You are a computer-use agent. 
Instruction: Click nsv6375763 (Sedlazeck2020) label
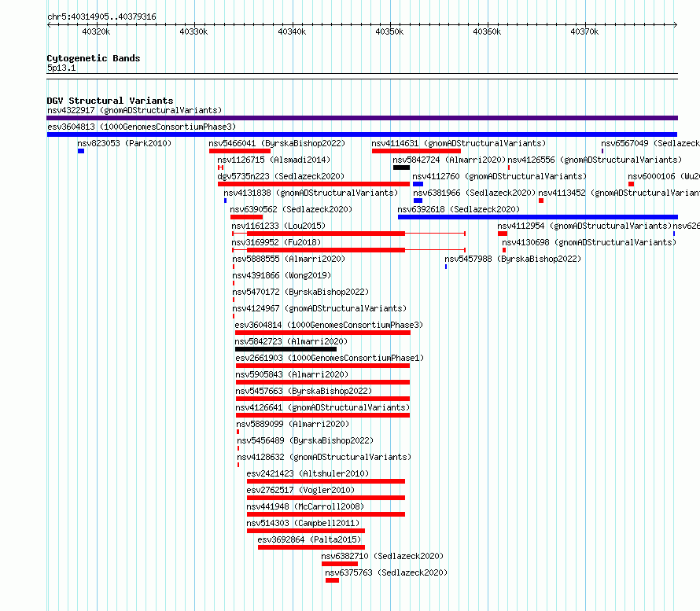pos(386,572)
